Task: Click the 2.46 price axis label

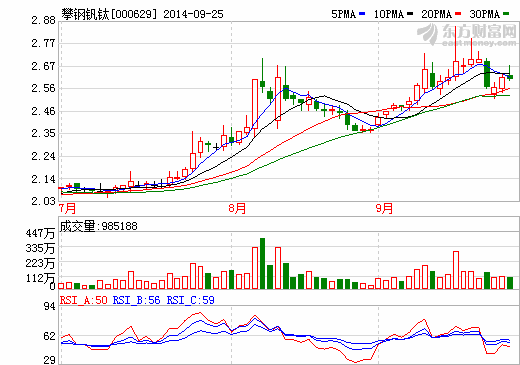Action: [43, 111]
